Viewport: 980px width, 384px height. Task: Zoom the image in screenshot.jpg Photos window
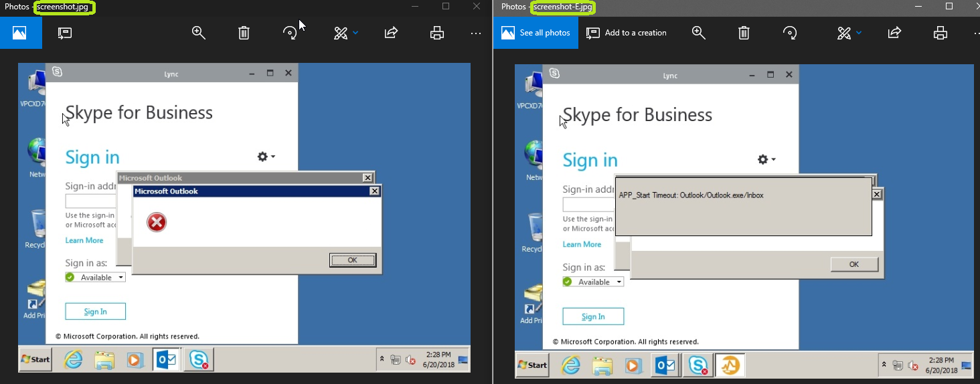point(199,33)
